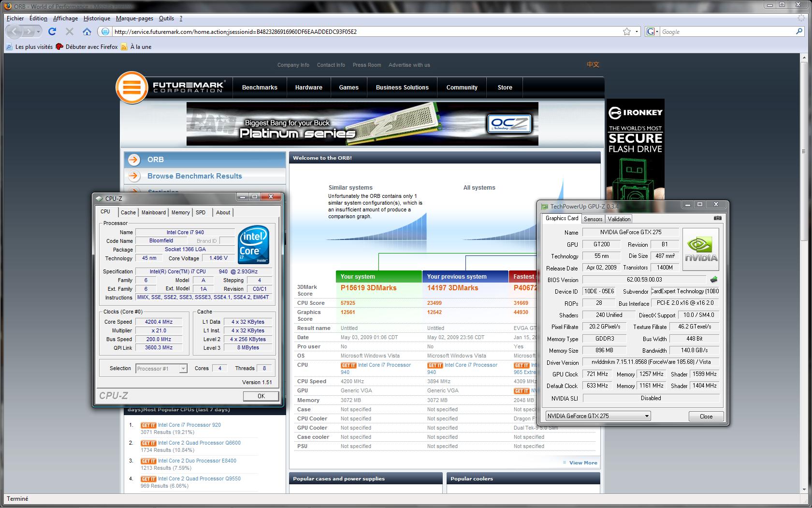Open the Affichage menu
The height and width of the screenshot is (508, 812).
click(65, 18)
